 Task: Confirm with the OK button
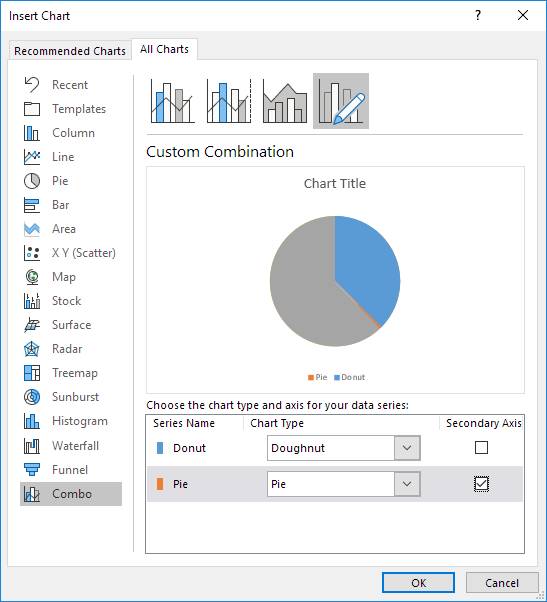[418, 583]
